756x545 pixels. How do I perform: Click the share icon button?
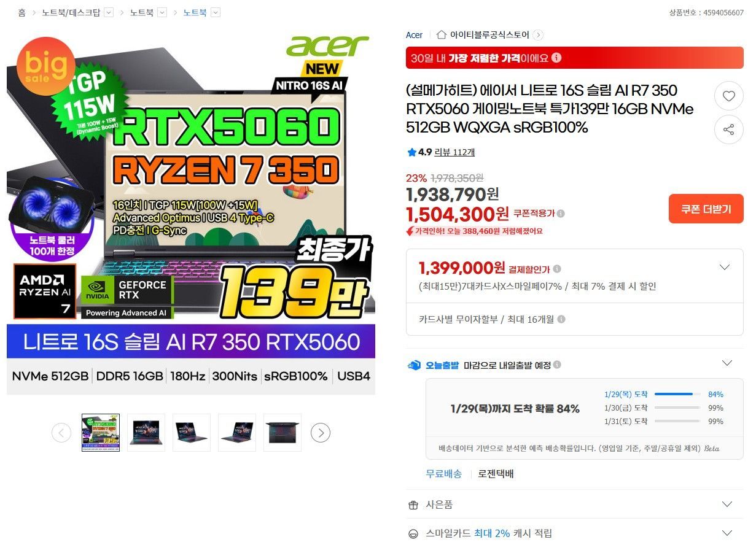pyautogui.click(x=728, y=129)
